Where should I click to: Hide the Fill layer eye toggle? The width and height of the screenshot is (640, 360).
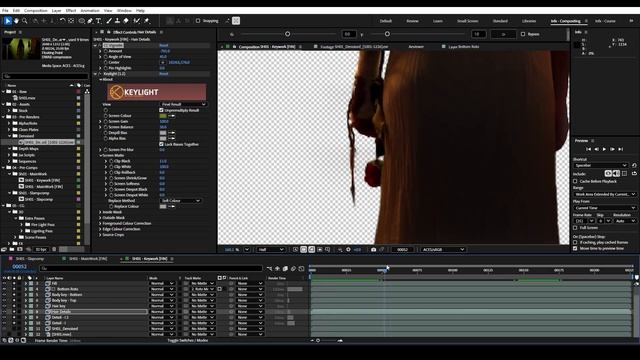[4, 283]
